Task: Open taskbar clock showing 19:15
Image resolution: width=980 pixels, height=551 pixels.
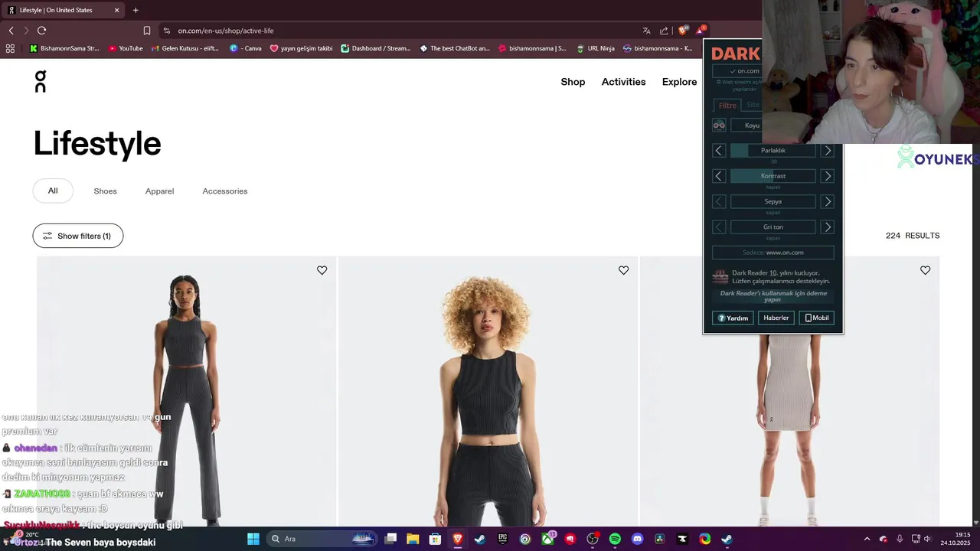Action: click(x=955, y=539)
